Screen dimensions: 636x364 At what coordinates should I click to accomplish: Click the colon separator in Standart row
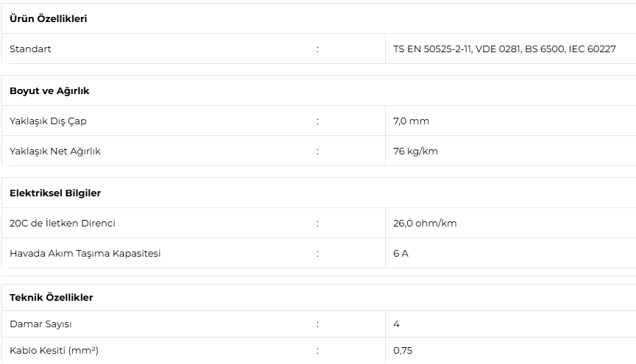(x=317, y=49)
